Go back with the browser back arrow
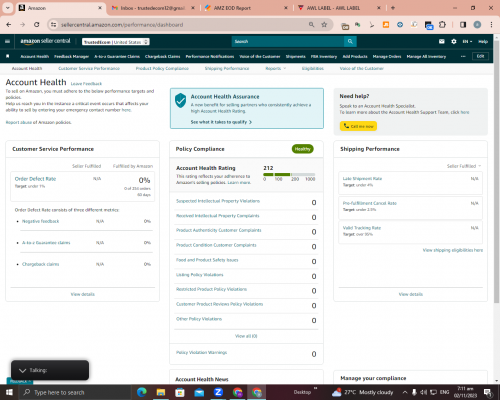The height and width of the screenshot is (400, 500). [x=9, y=25]
